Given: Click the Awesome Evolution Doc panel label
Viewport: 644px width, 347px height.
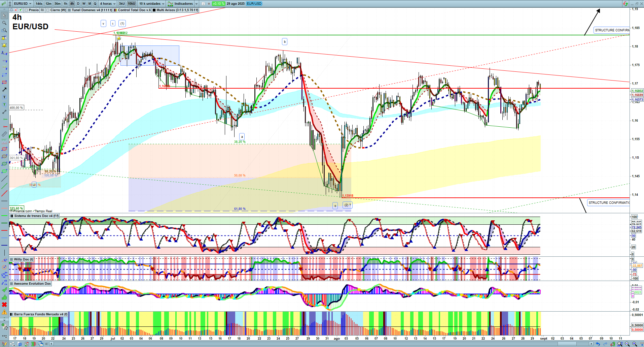Looking at the screenshot, I should 32,284.
